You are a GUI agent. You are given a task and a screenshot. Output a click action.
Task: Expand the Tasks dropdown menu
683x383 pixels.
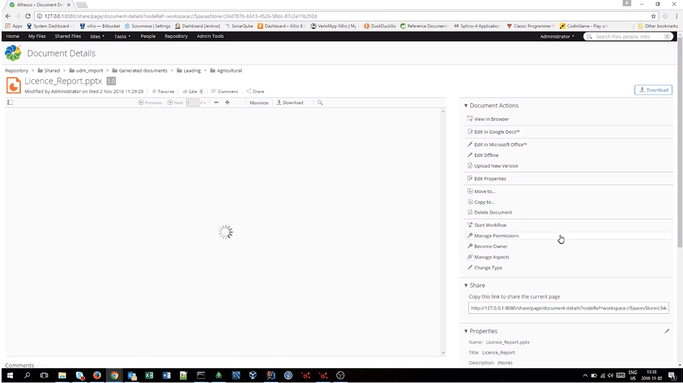[x=122, y=36]
